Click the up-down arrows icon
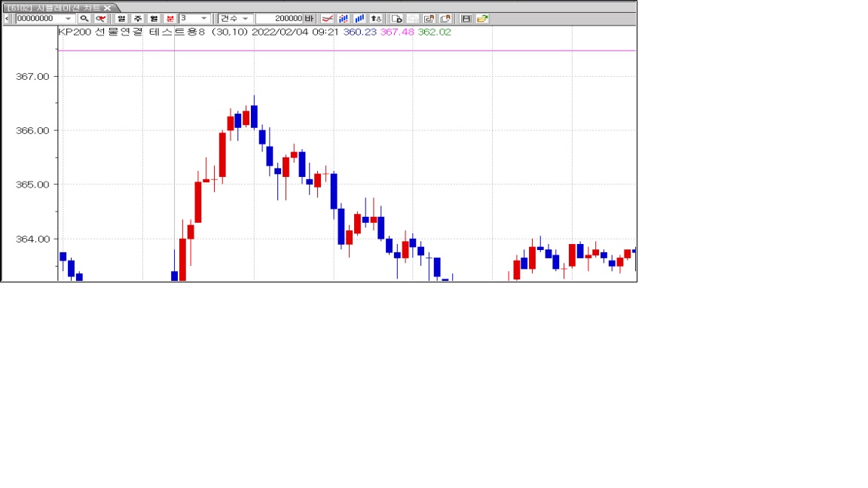The width and height of the screenshot is (868, 488). (376, 18)
